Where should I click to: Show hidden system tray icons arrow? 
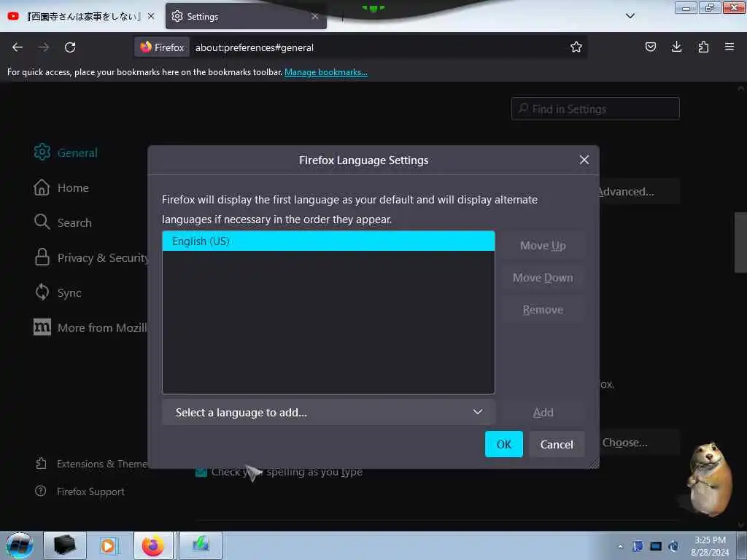620,547
